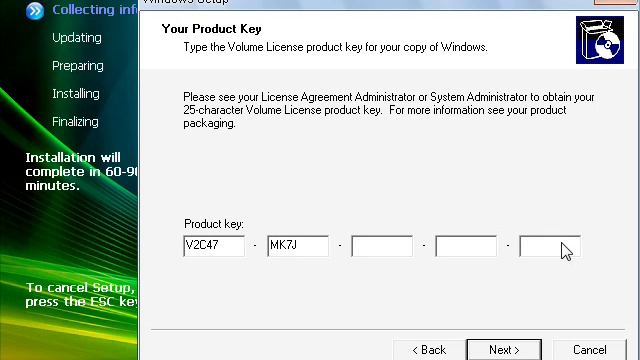
Task: Focus the fourth empty product key field
Action: click(x=466, y=246)
